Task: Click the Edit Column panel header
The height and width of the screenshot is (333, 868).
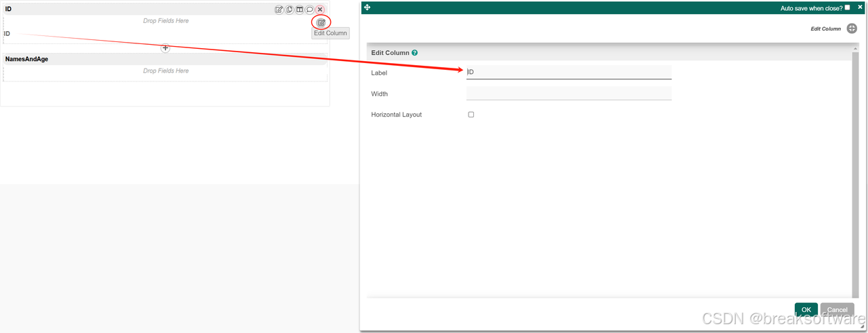Action: (608, 52)
